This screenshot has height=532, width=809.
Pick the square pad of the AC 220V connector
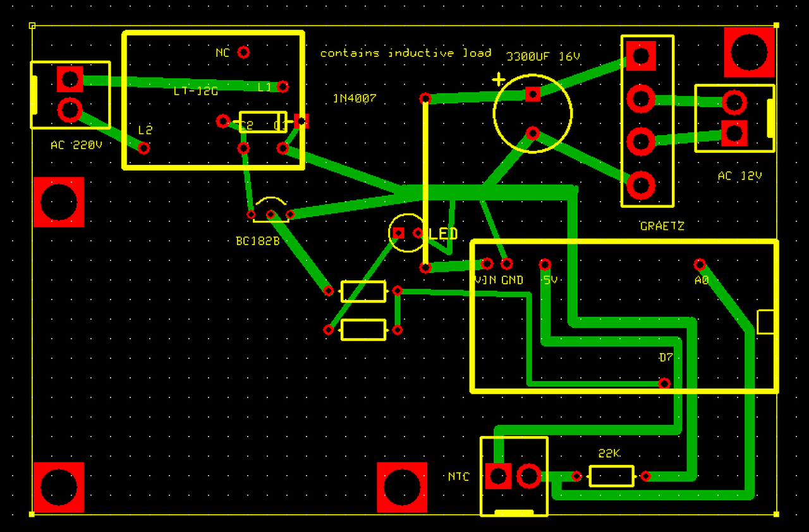(70, 79)
